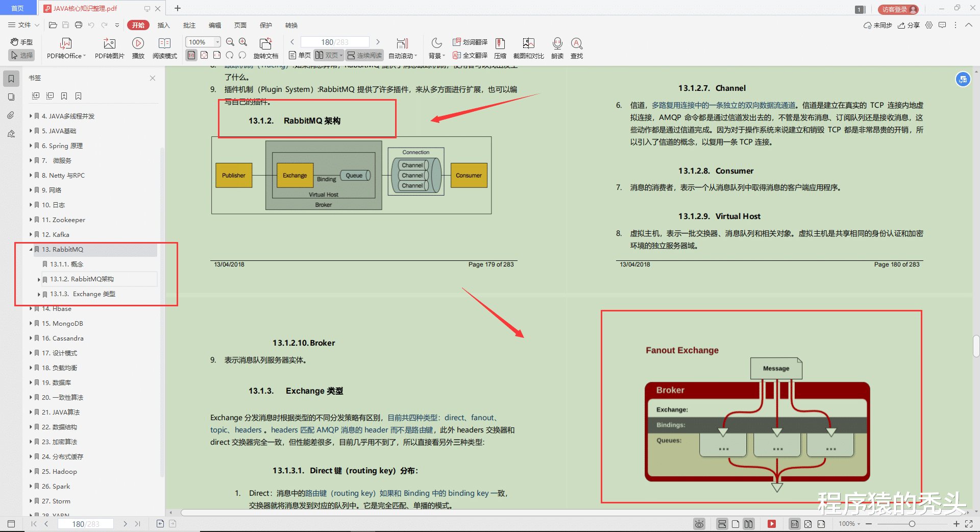The width and height of the screenshot is (980, 532).
Task: Click the page number field in toolbar
Action: (x=334, y=42)
